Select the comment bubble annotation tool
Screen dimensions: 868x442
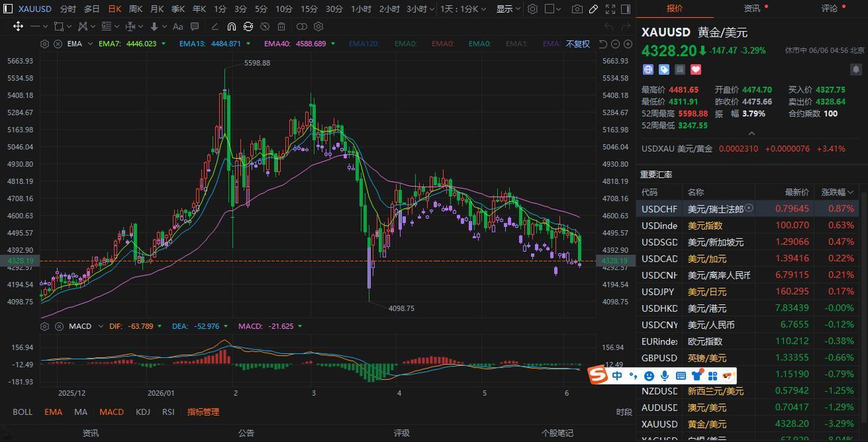pos(195,26)
